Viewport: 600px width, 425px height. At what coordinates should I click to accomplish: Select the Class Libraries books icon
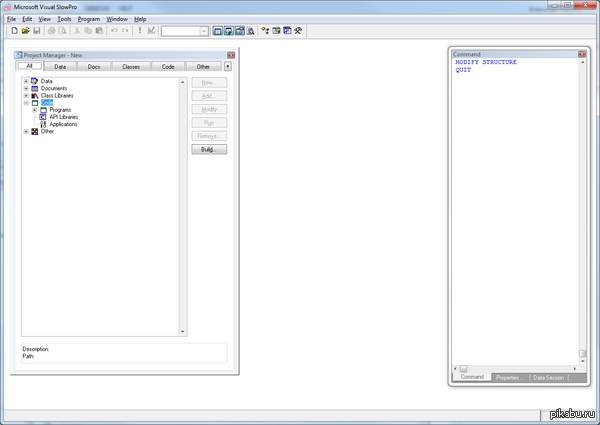34,95
